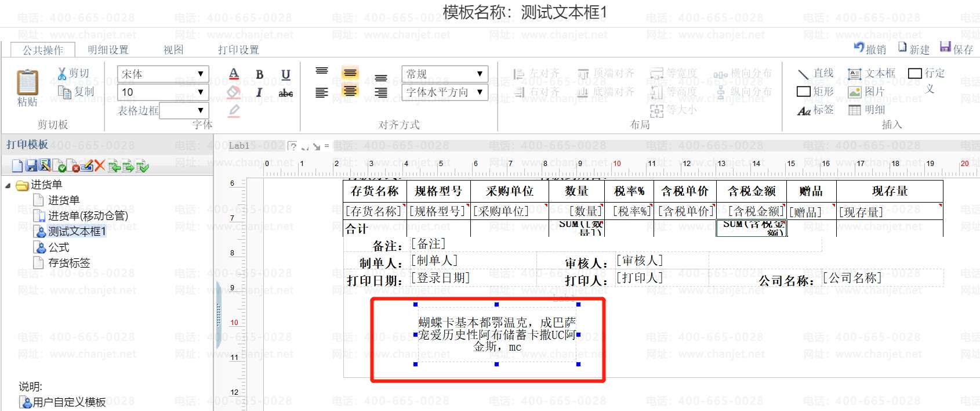Switch to the 打印设置 tab
The height and width of the screenshot is (411, 980).
pos(238,50)
